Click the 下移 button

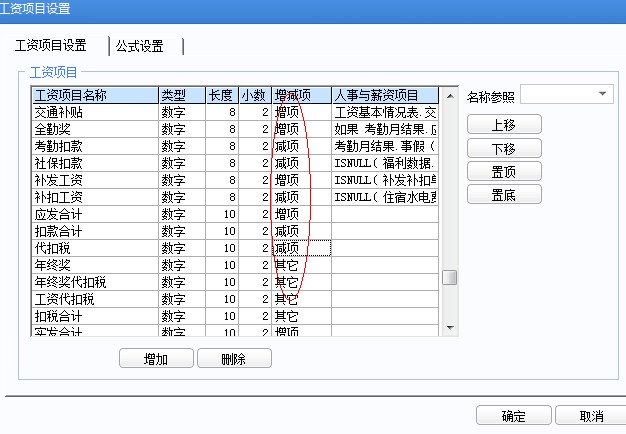(x=504, y=148)
